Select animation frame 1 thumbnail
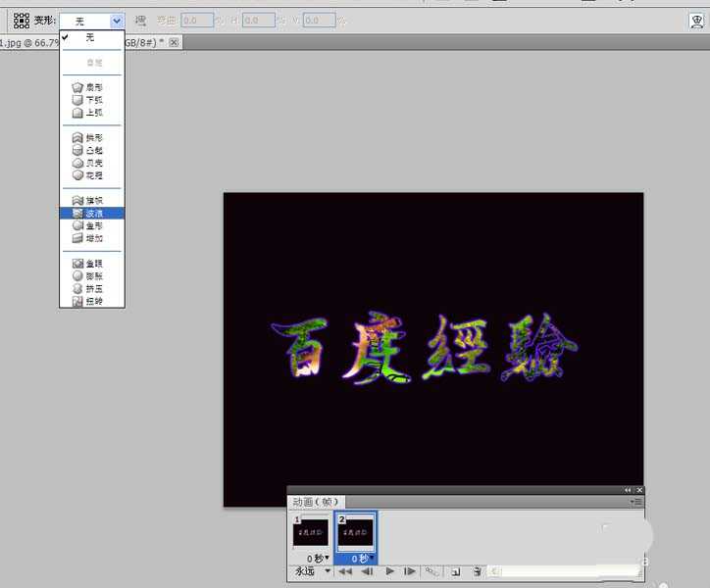This screenshot has width=710, height=588. (310, 533)
